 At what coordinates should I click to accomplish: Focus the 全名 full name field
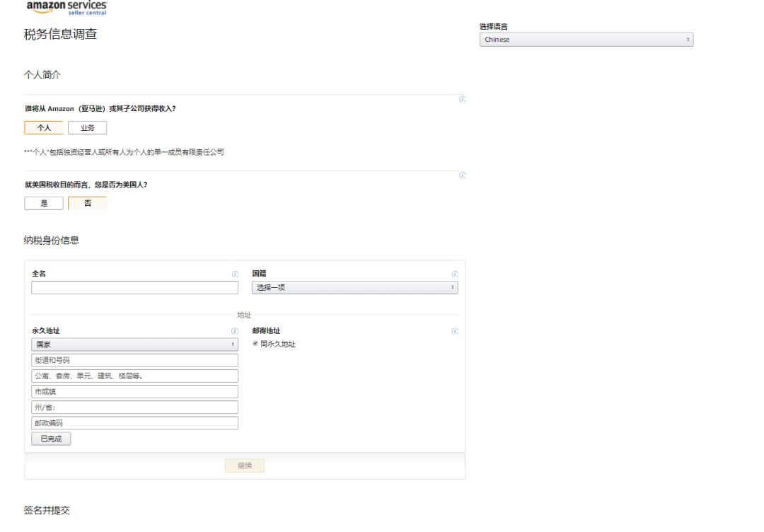pyautogui.click(x=134, y=287)
